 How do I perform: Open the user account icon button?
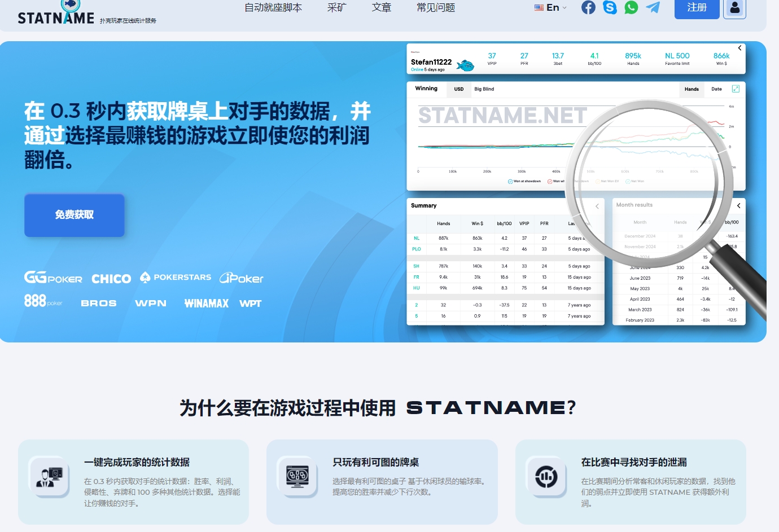735,8
